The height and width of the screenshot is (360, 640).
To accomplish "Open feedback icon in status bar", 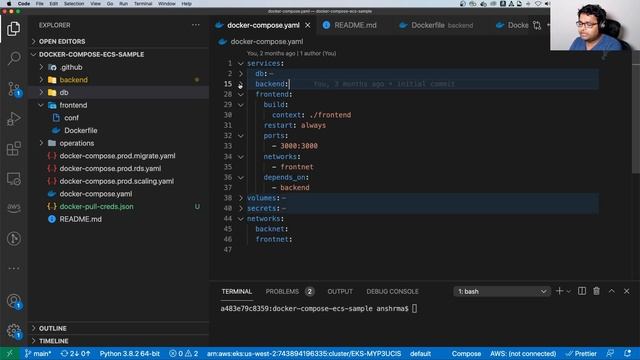I will pyautogui.click(x=610, y=353).
